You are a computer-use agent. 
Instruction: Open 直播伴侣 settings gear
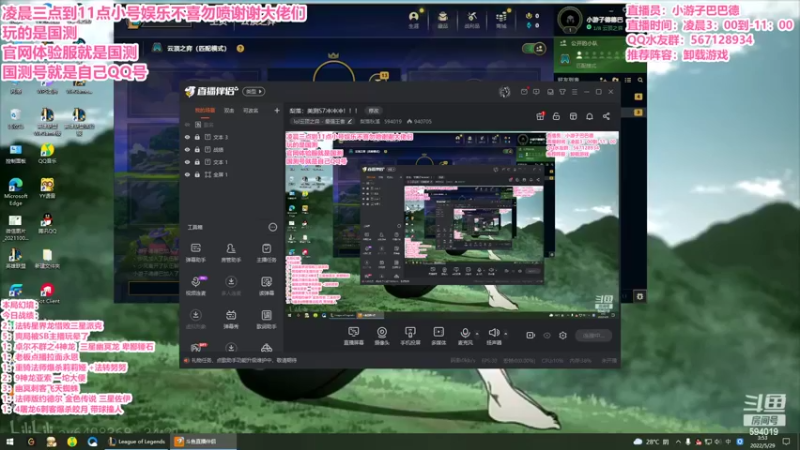click(x=563, y=335)
